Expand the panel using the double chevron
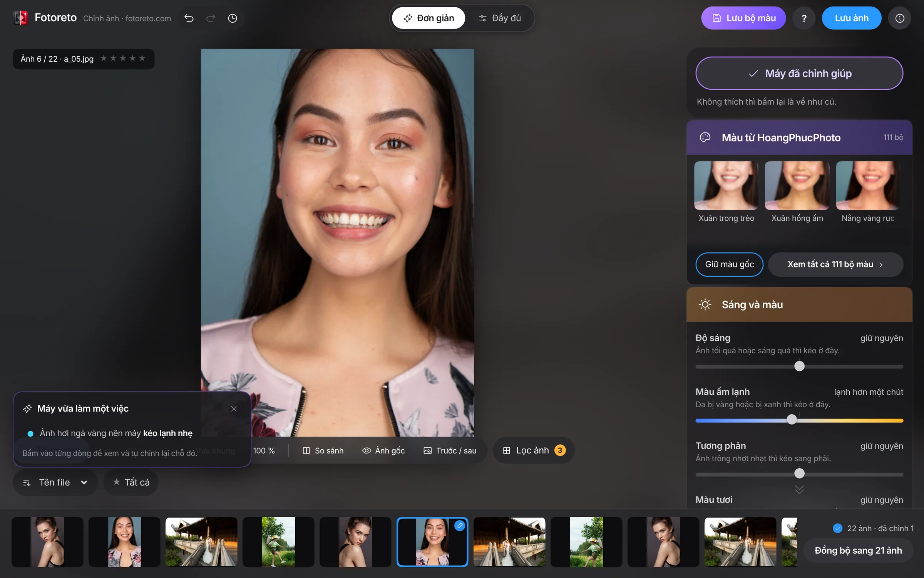 pyautogui.click(x=799, y=490)
